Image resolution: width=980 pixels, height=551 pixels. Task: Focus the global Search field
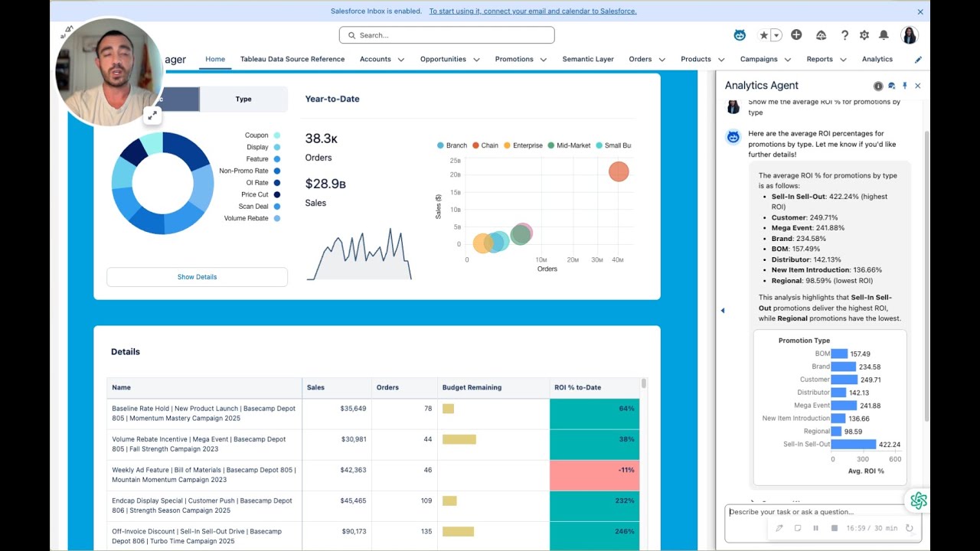pos(446,35)
